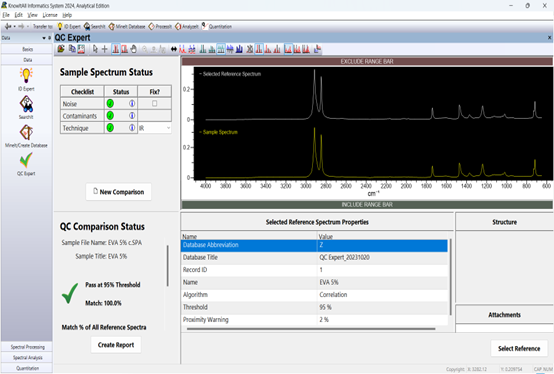The image size is (554, 374).
Task: Click the Exclude Range Bar
Action: (x=367, y=61)
